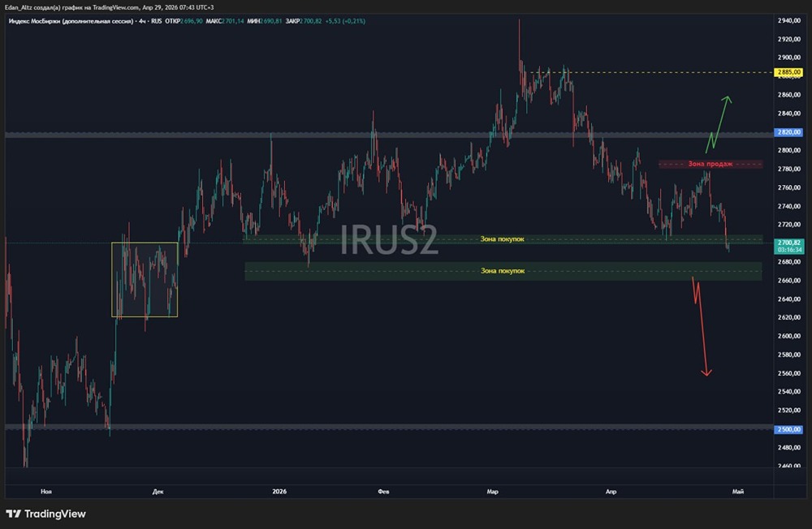Click the 2480,00 price axis tick
The height and width of the screenshot is (529, 812).
788,448
